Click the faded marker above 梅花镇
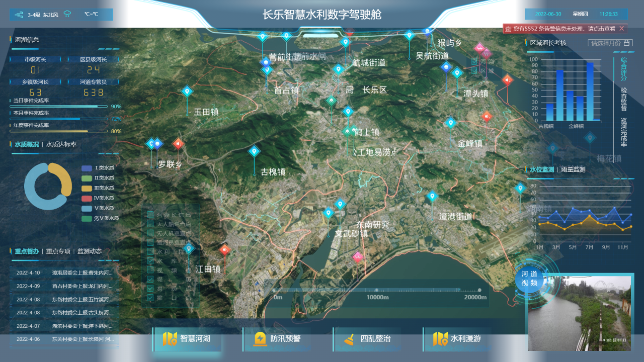Viewport: 644px width, 362px height. point(590,137)
